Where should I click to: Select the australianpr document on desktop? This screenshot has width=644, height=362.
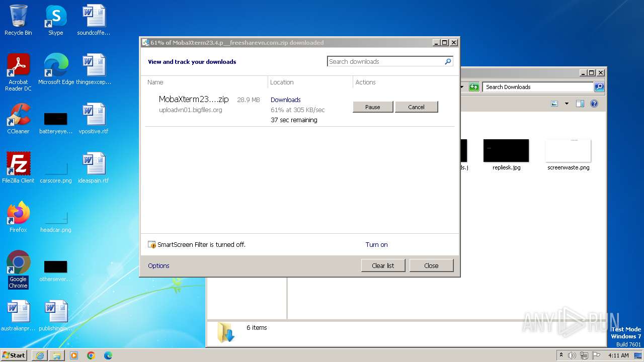[18, 316]
